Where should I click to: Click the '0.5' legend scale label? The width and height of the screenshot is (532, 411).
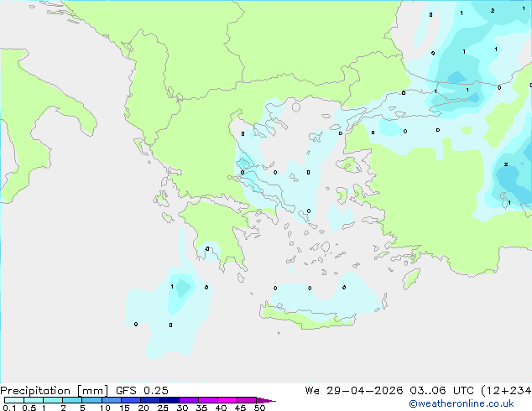[x=29, y=408]
